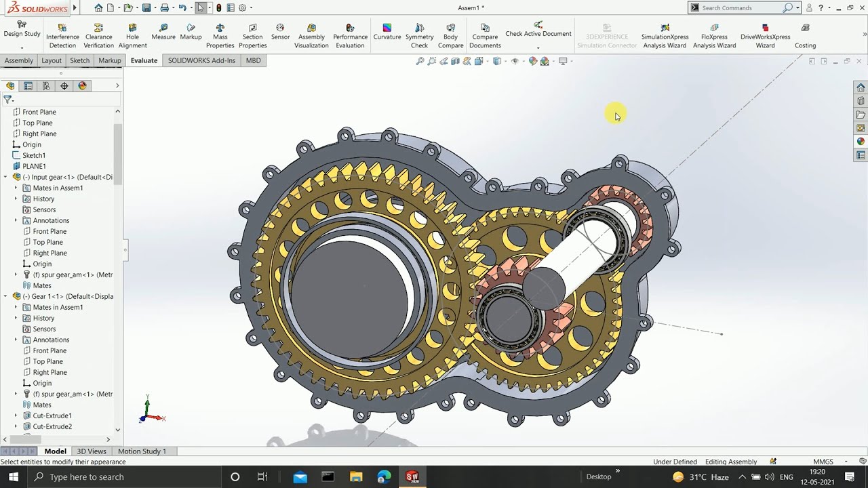
Task: Expand Mates in Assem1 under Input gear
Action: [16, 188]
